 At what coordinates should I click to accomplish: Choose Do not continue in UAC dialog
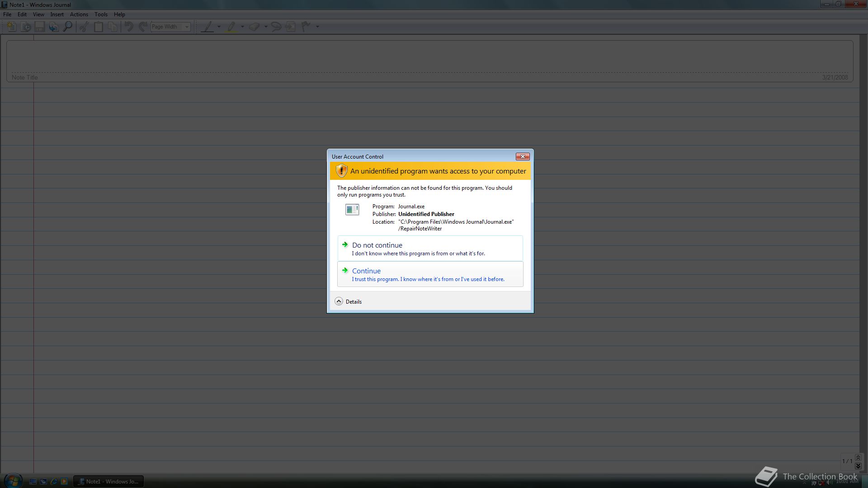pos(430,248)
